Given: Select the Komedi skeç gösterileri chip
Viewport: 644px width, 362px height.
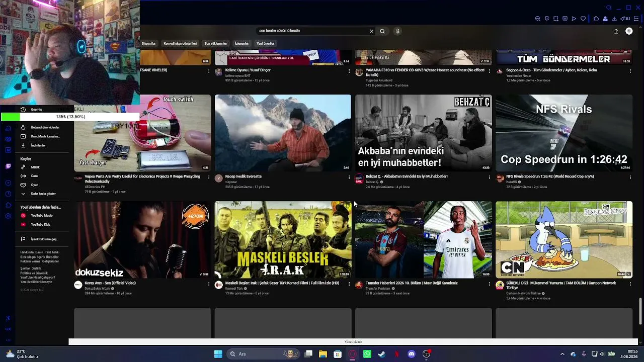Looking at the screenshot, I should coord(180,44).
